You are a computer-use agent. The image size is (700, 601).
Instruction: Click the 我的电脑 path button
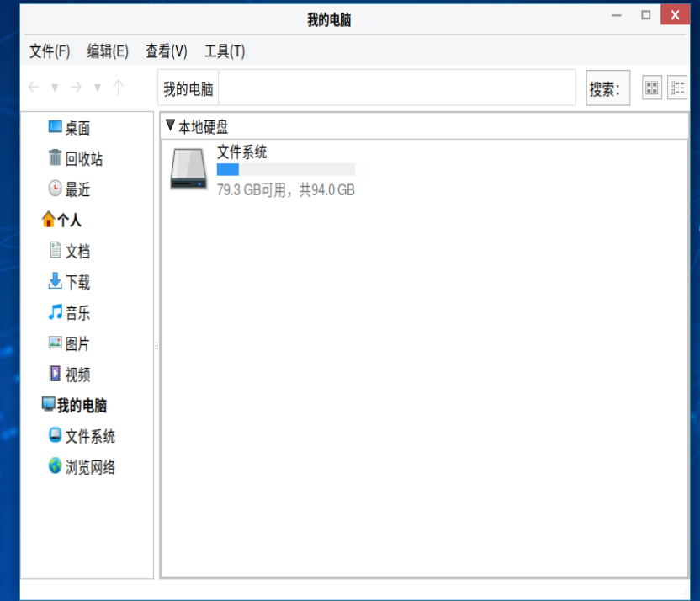point(188,88)
